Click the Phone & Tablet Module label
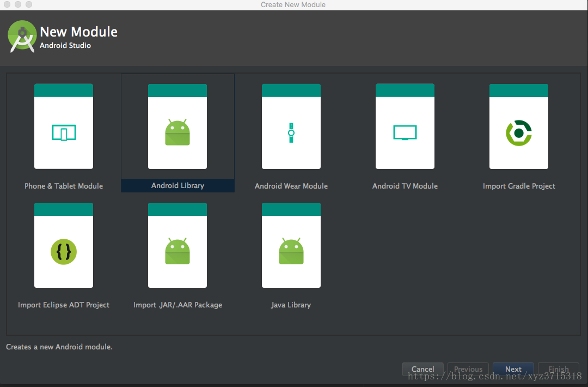The width and height of the screenshot is (588, 387). (64, 186)
